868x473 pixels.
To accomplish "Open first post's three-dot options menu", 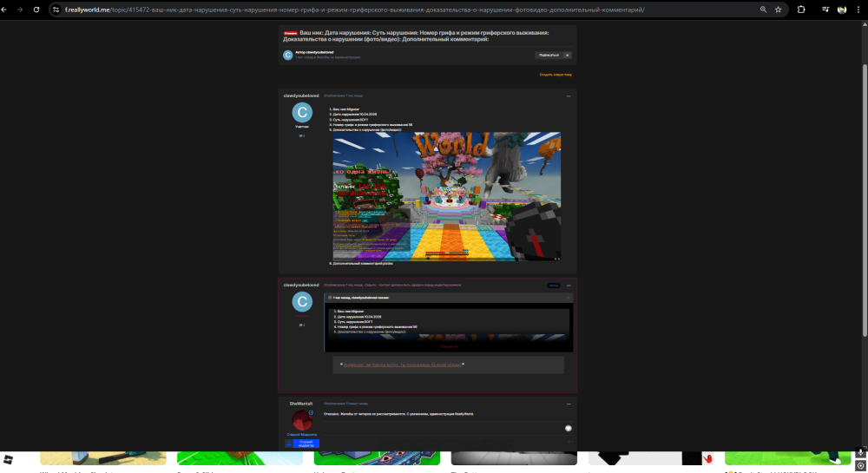I will click(569, 95).
